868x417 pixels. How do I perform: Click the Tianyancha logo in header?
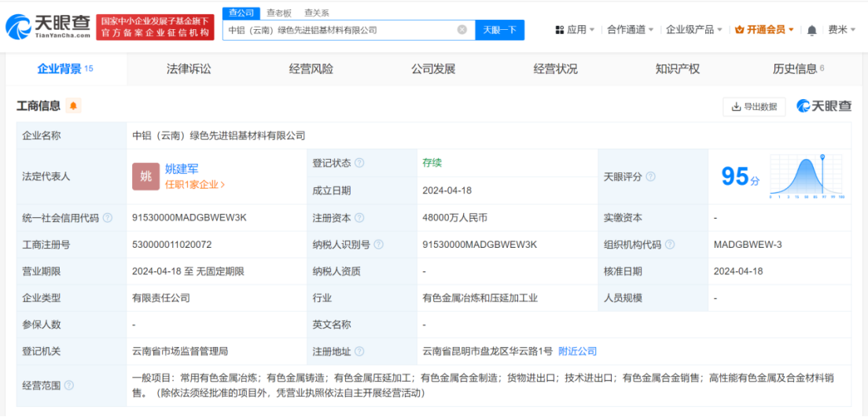coord(47,28)
